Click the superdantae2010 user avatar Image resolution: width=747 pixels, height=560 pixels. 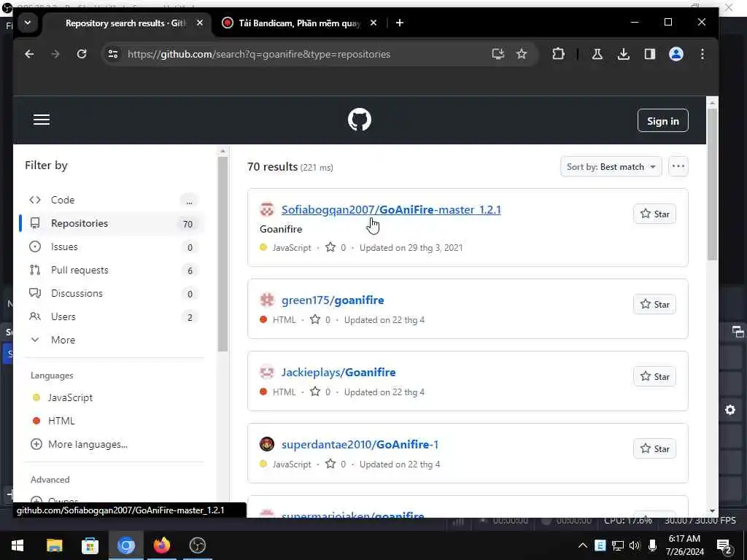[267, 444]
